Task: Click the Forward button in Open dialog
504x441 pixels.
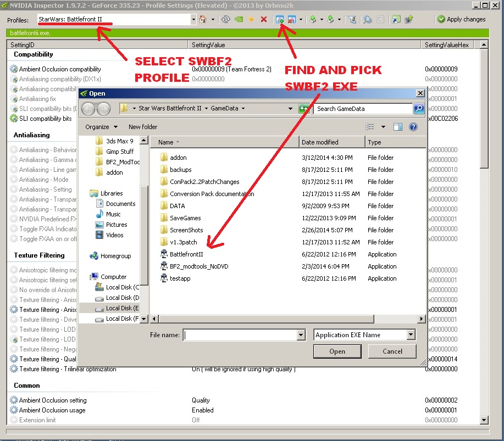Action: tap(103, 109)
